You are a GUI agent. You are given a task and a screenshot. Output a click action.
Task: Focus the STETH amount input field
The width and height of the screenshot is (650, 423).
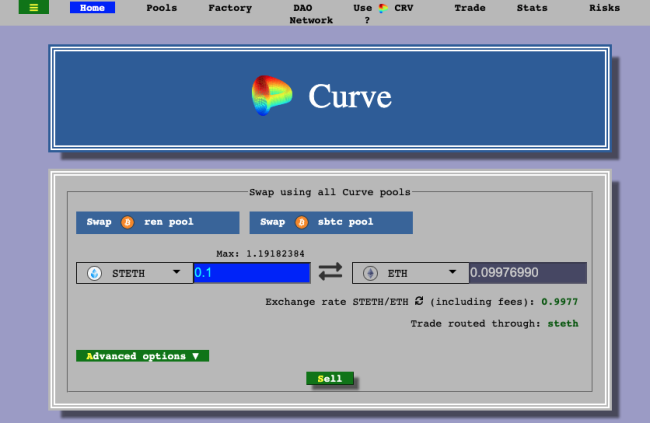252,273
